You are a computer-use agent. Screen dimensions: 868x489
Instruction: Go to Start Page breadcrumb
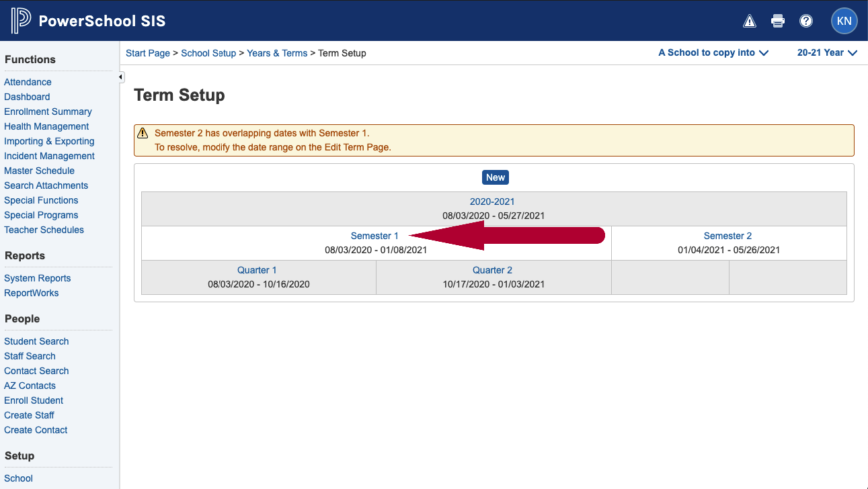[x=148, y=53]
